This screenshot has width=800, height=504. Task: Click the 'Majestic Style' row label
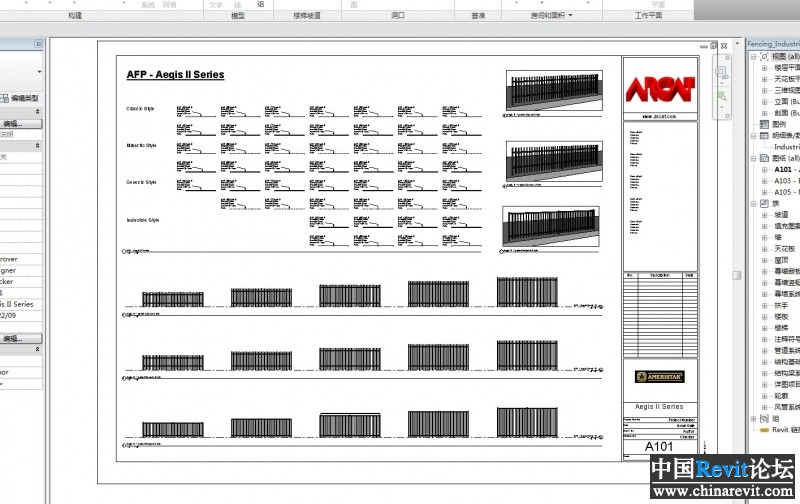(141, 145)
